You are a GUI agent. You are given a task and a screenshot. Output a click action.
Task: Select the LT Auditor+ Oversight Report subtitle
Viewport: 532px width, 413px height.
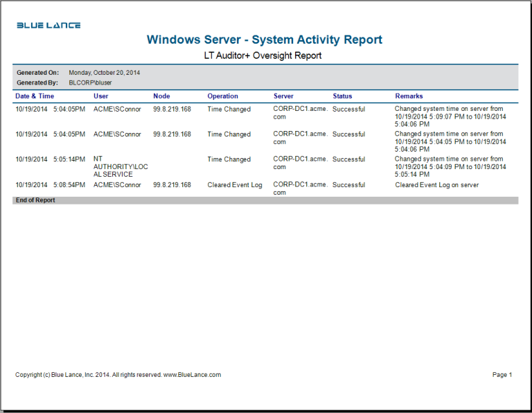[263, 55]
